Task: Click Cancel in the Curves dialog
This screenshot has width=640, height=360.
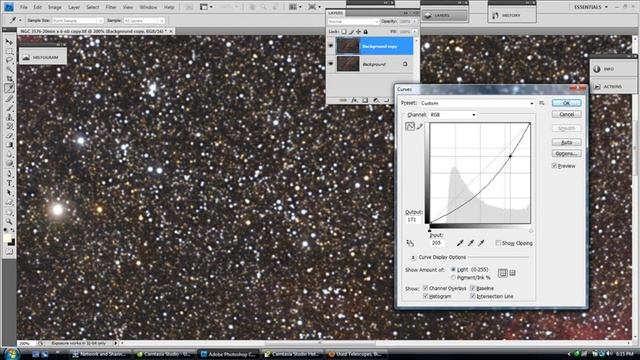Action: tap(567, 114)
